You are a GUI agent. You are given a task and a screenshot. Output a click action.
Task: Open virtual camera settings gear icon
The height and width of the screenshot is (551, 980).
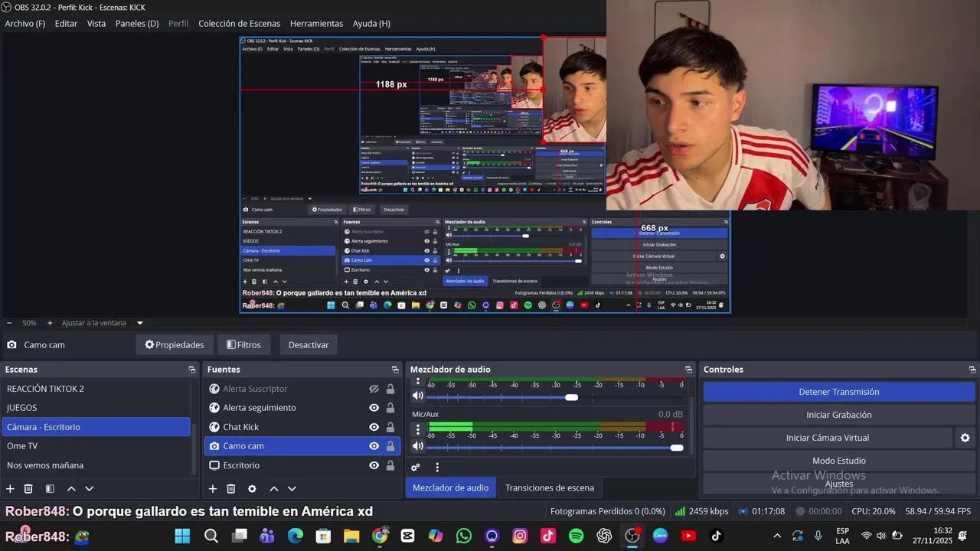[965, 438]
